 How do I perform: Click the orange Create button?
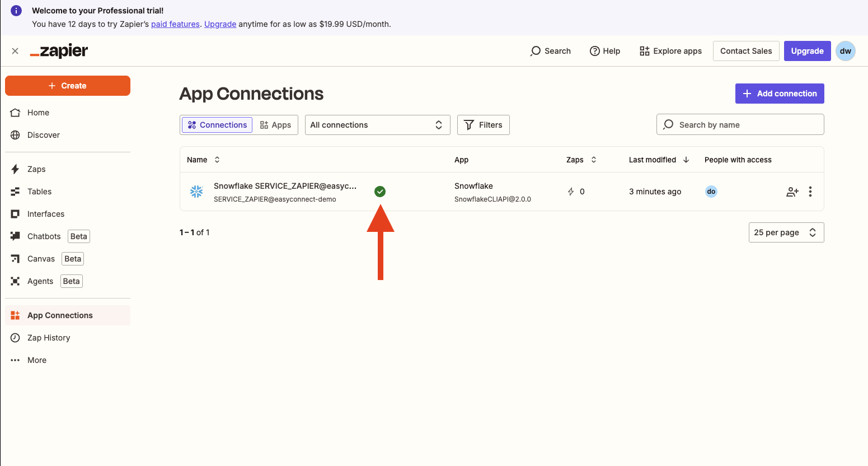(x=68, y=86)
